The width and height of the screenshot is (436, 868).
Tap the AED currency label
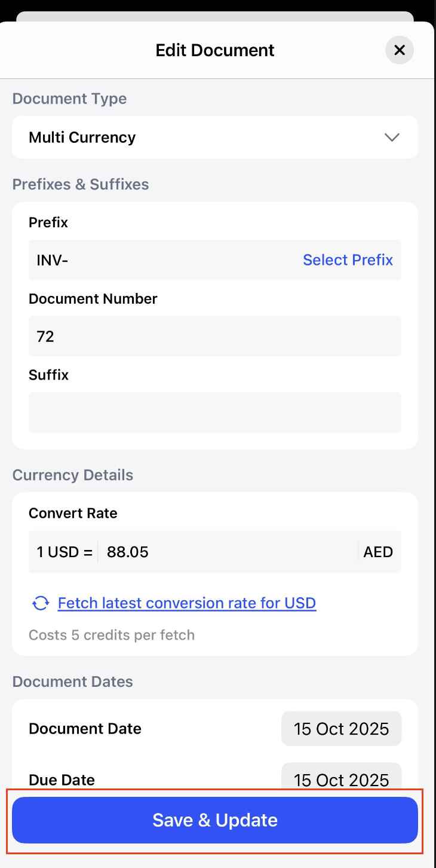[378, 552]
